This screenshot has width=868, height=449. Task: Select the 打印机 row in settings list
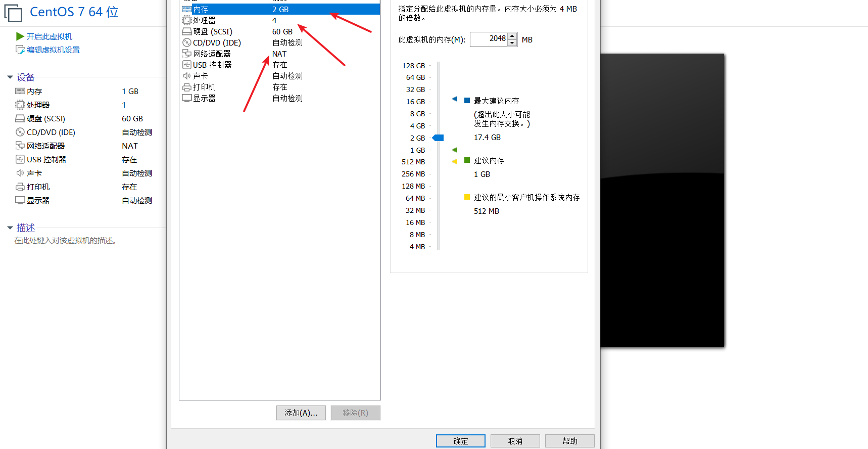coord(280,87)
